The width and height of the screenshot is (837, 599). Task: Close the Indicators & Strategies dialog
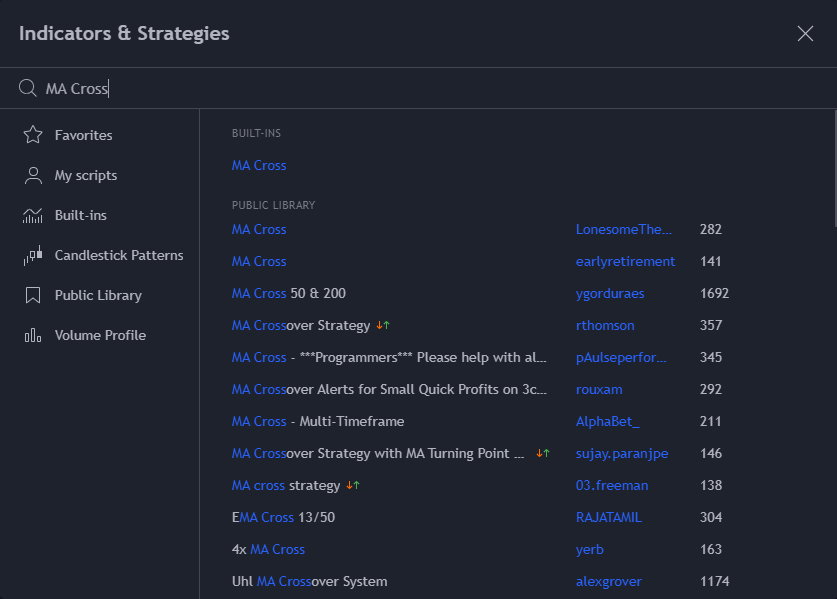click(805, 34)
